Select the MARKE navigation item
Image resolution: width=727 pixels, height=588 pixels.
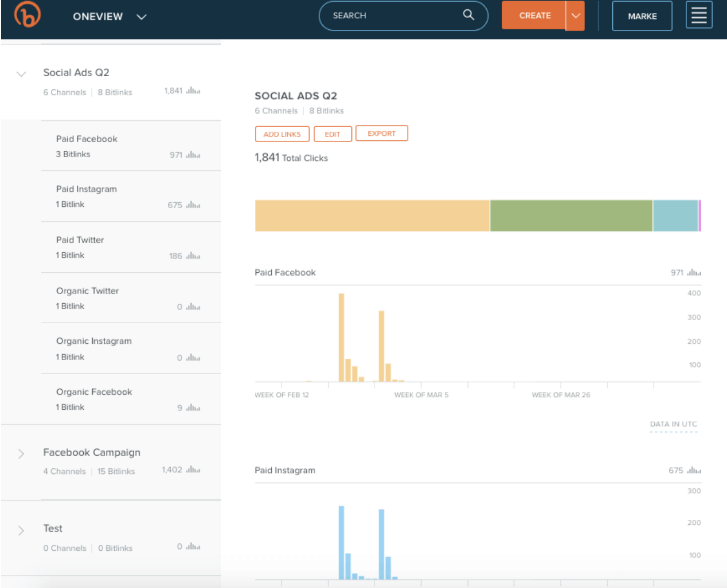(x=642, y=15)
